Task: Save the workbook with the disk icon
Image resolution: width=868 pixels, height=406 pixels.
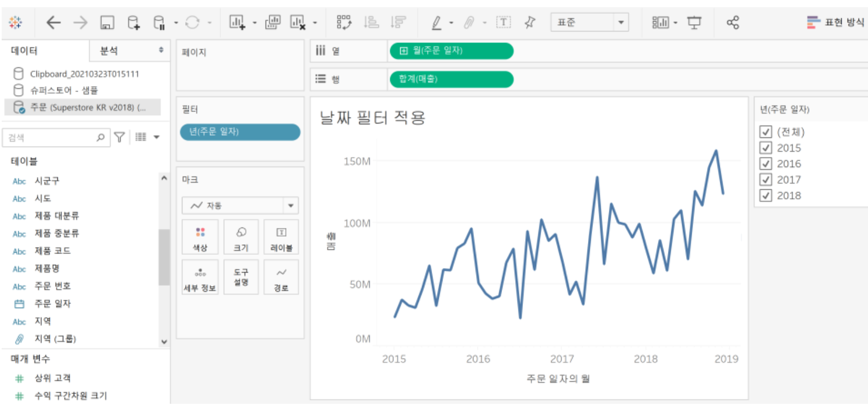Action: pos(107,23)
